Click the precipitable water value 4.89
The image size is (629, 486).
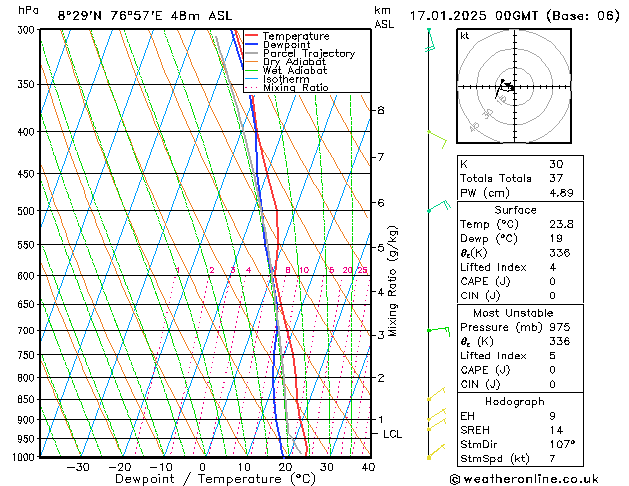point(561,193)
